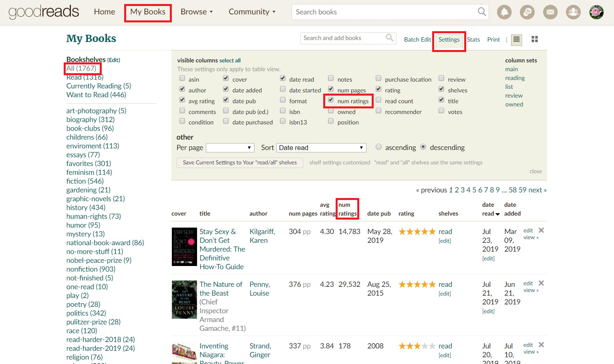The height and width of the screenshot is (364, 614).
Task: Remove Inventing Niagara with X icon
Action: pyautogui.click(x=542, y=345)
